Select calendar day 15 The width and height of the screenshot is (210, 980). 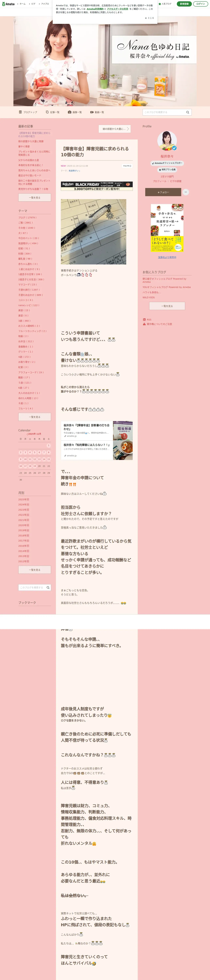(48, 459)
